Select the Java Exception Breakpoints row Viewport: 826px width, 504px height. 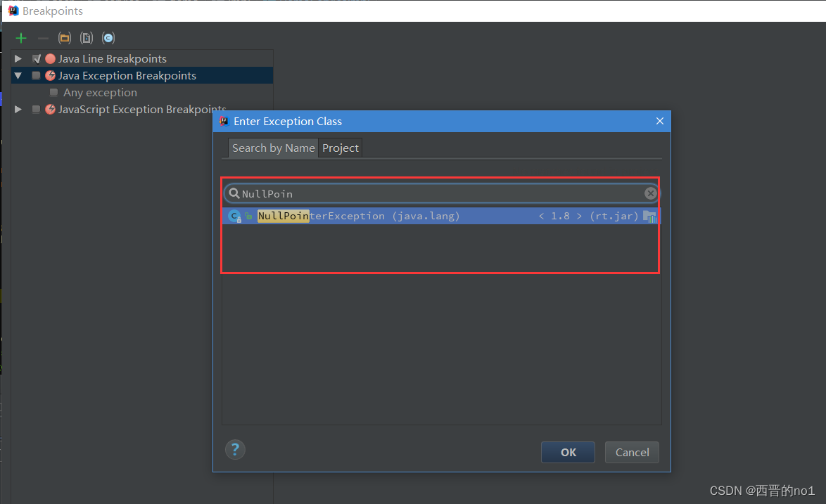pos(142,76)
